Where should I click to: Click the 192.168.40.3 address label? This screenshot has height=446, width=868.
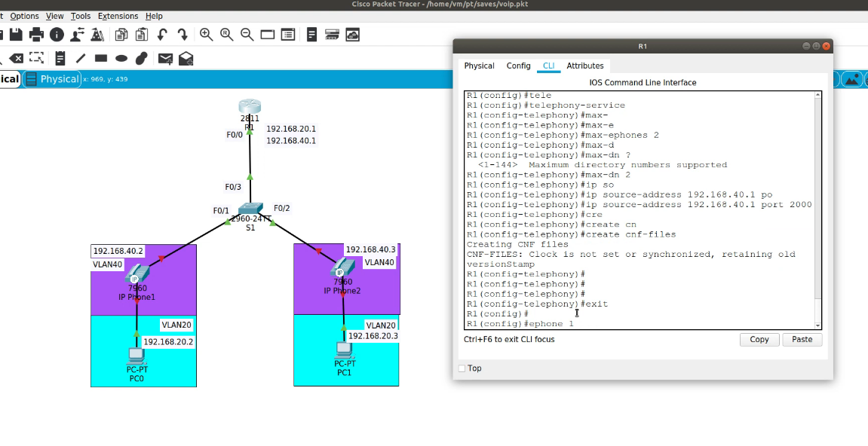pyautogui.click(x=371, y=250)
